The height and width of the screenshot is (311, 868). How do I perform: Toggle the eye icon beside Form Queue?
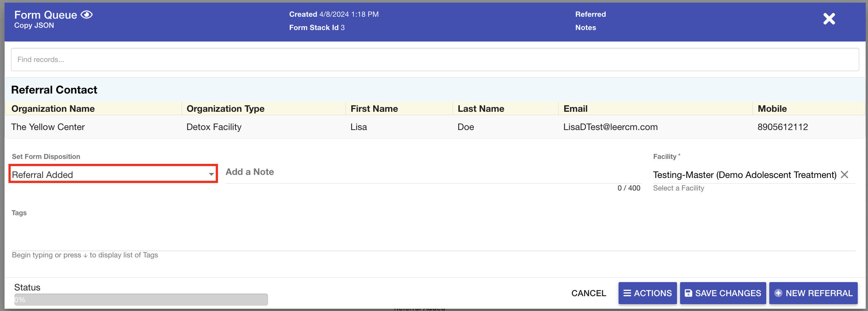(x=87, y=15)
